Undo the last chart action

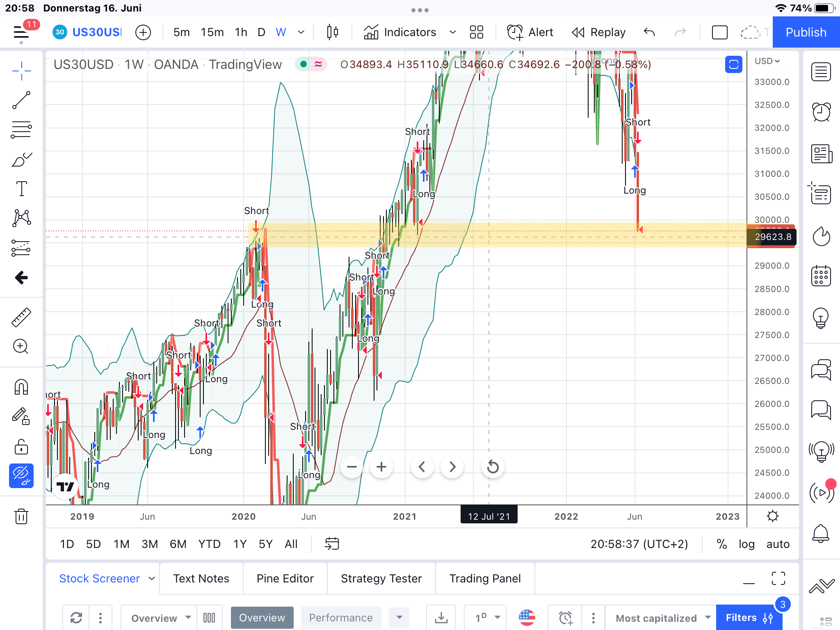coord(649,32)
